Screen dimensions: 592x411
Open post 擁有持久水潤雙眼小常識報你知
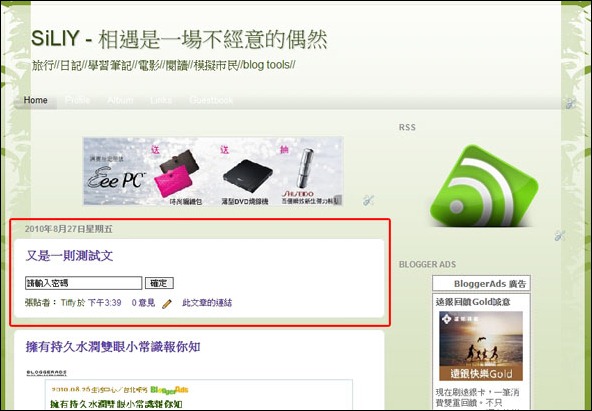(x=113, y=346)
